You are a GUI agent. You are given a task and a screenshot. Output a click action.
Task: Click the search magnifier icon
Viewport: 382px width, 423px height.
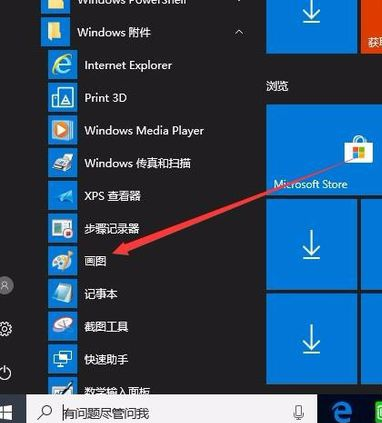45,412
